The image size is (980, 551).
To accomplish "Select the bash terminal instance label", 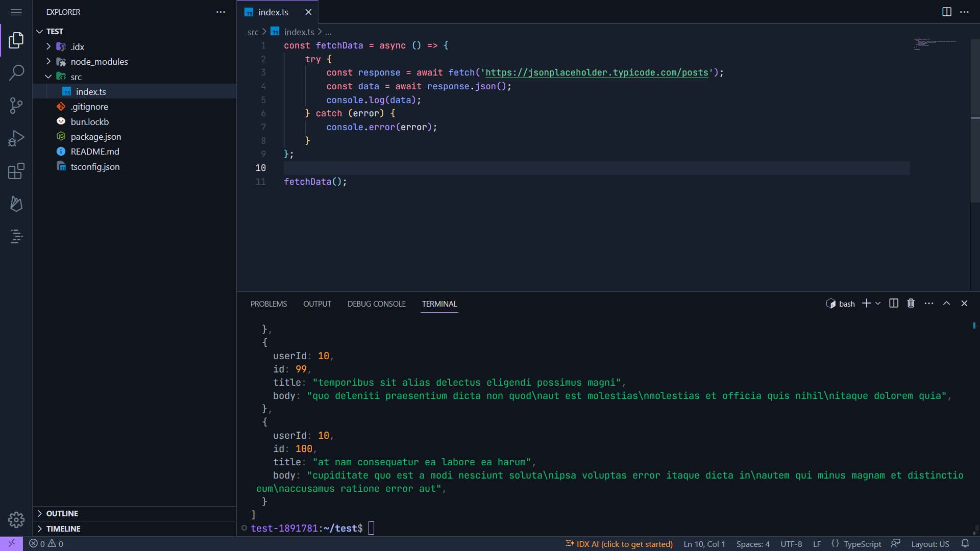I will (x=841, y=304).
